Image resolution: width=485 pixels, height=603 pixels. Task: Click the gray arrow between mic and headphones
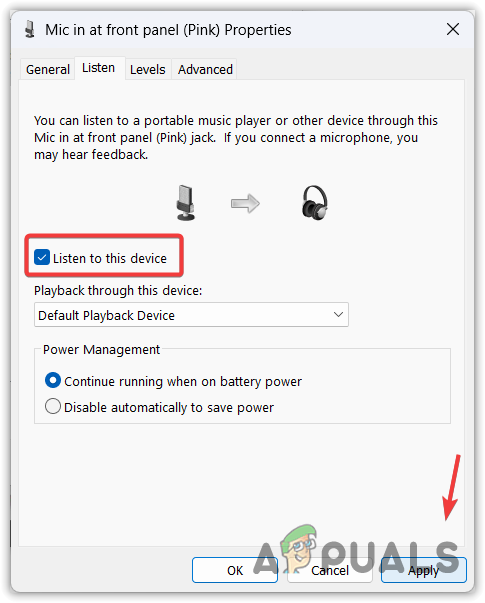pyautogui.click(x=245, y=203)
